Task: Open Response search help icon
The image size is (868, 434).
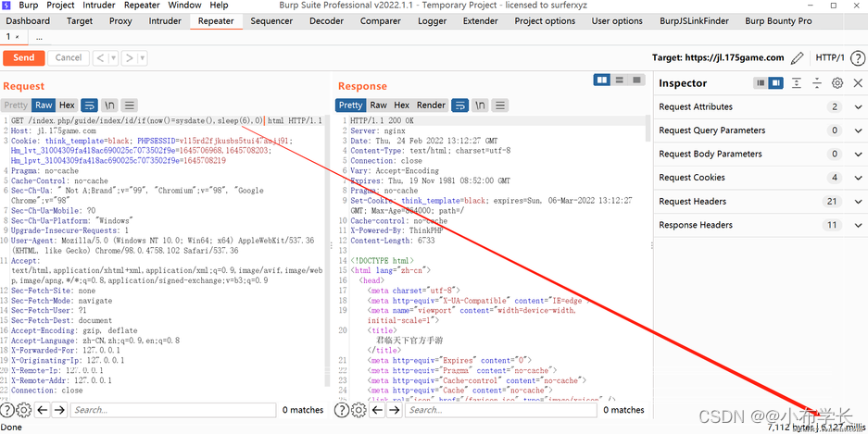Action: point(342,410)
